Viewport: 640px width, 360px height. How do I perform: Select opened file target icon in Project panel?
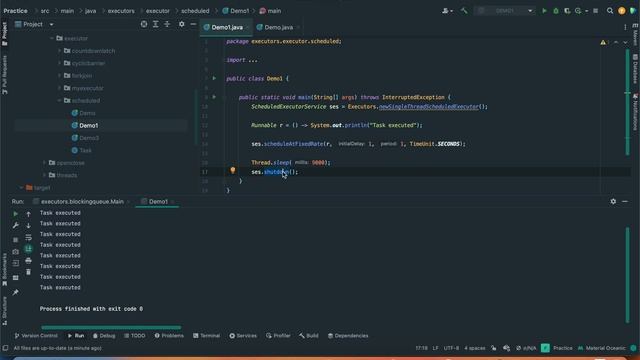144,24
